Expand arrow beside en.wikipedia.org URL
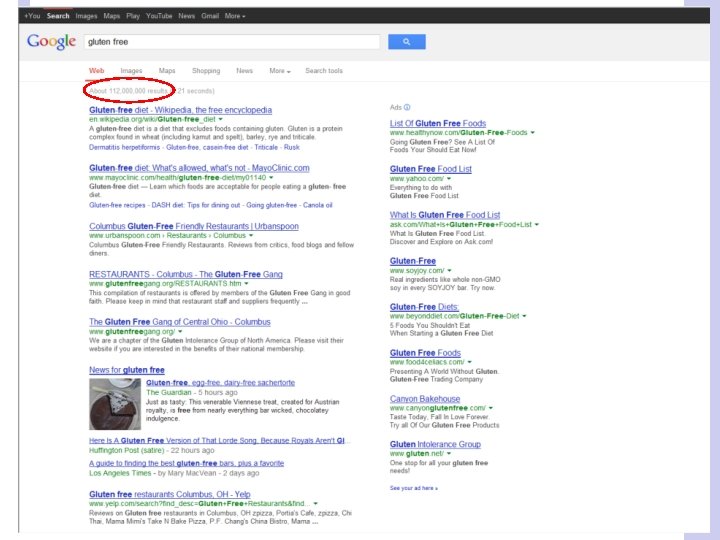 [x=220, y=119]
